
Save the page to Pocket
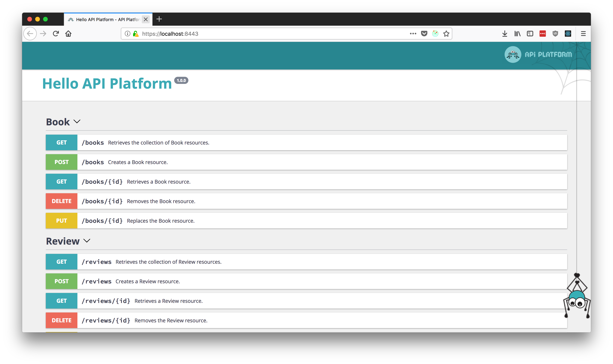pos(424,34)
